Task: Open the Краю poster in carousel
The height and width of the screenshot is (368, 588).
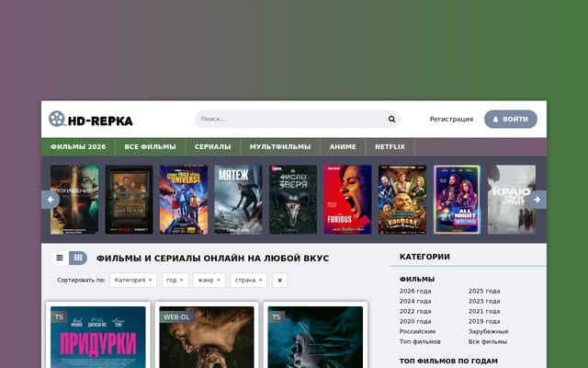Action: (x=512, y=200)
